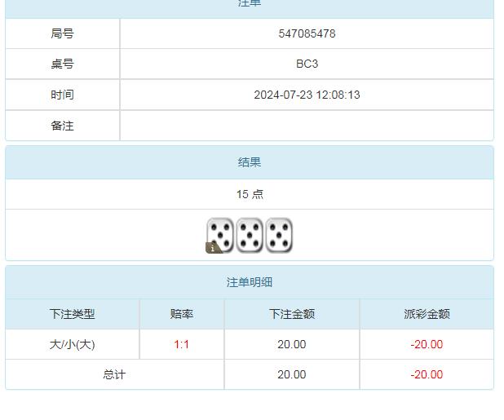Click the empty 备注 remarks field
Viewport: 504px width, 420px height.
(x=307, y=126)
